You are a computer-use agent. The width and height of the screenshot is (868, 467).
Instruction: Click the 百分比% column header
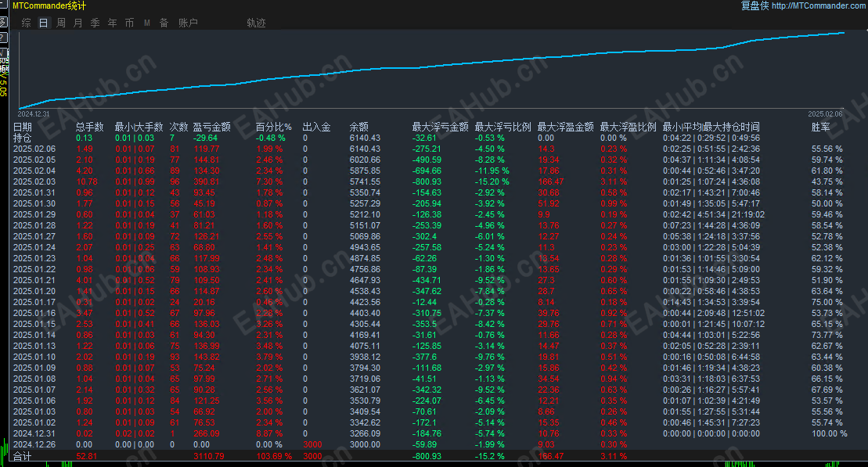coord(273,127)
